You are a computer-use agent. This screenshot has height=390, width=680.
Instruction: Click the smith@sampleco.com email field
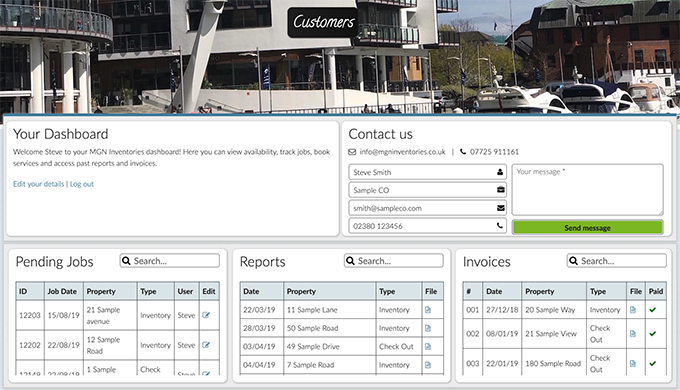click(x=427, y=208)
